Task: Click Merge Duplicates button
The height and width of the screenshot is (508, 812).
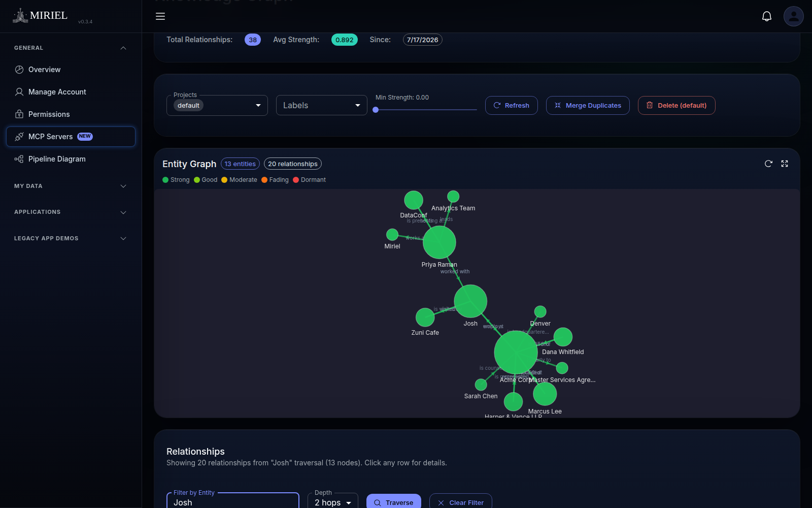Action: tap(588, 105)
